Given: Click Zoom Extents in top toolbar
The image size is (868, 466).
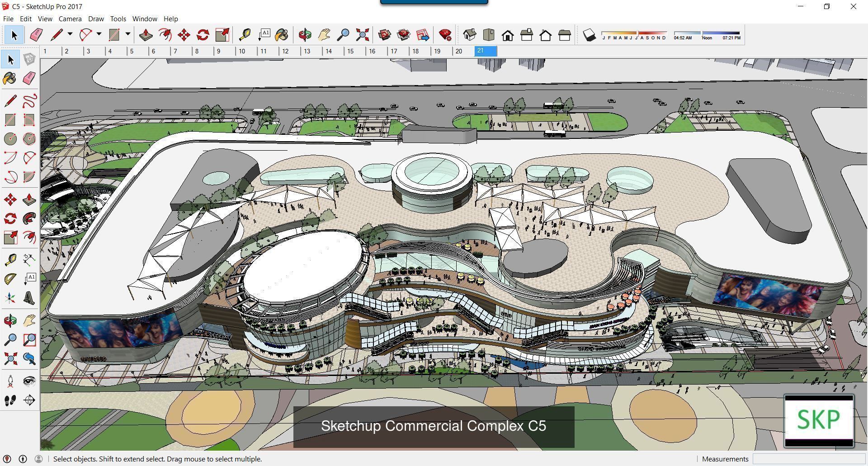Looking at the screenshot, I should (362, 35).
